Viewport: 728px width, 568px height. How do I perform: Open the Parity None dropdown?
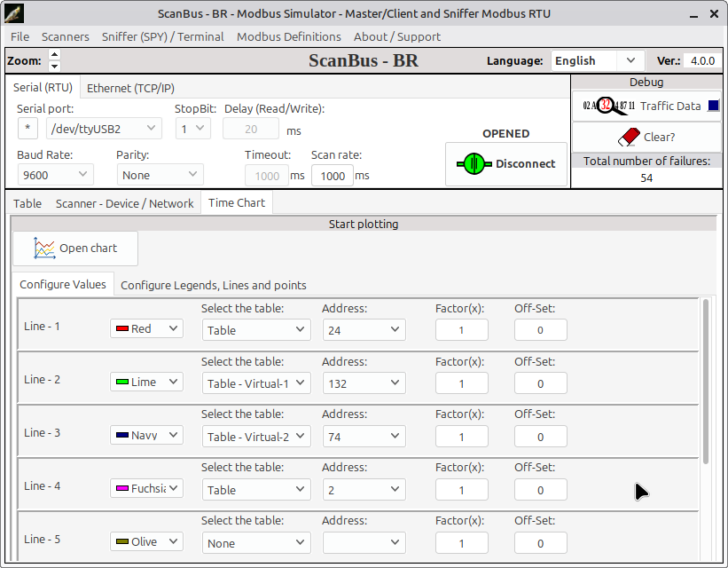tap(160, 175)
